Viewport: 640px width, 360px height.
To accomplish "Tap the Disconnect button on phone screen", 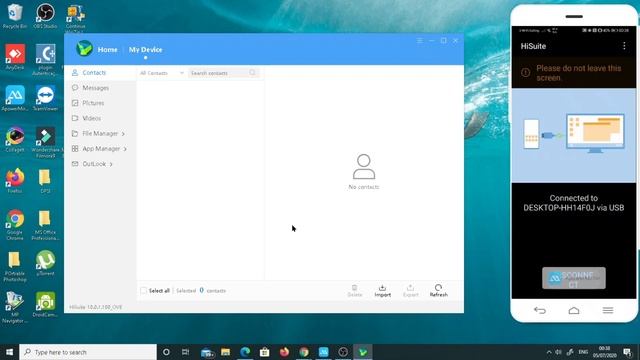I will coord(574,278).
